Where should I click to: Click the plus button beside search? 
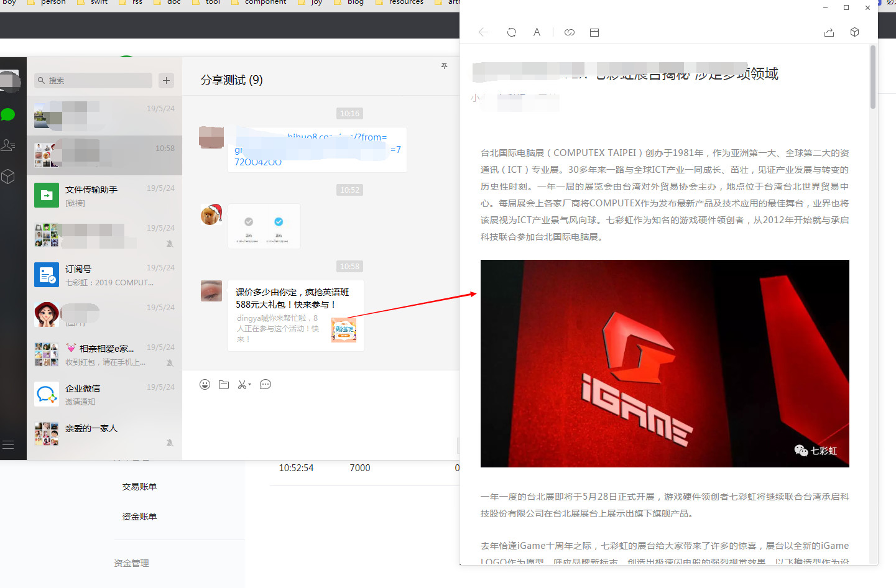[166, 80]
